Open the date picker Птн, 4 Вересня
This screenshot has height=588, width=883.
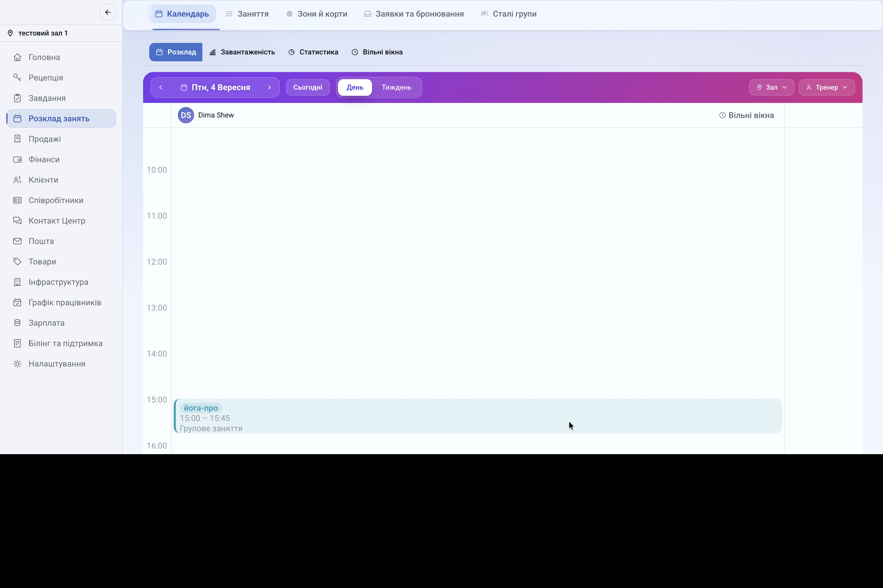point(215,87)
